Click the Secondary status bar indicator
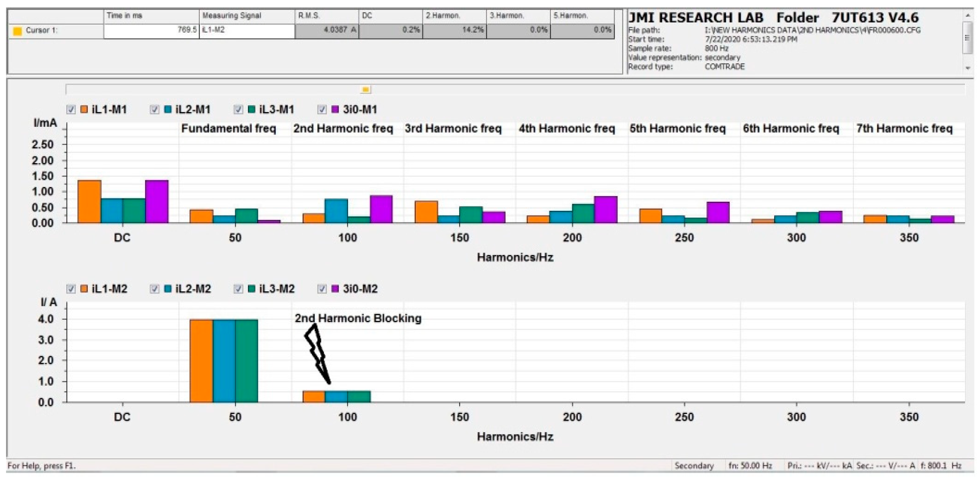Image resolution: width=980 pixels, height=479 pixels. 694,466
